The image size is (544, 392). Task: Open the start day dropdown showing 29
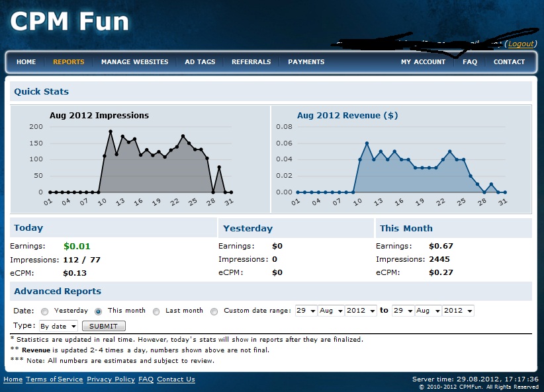coord(306,311)
